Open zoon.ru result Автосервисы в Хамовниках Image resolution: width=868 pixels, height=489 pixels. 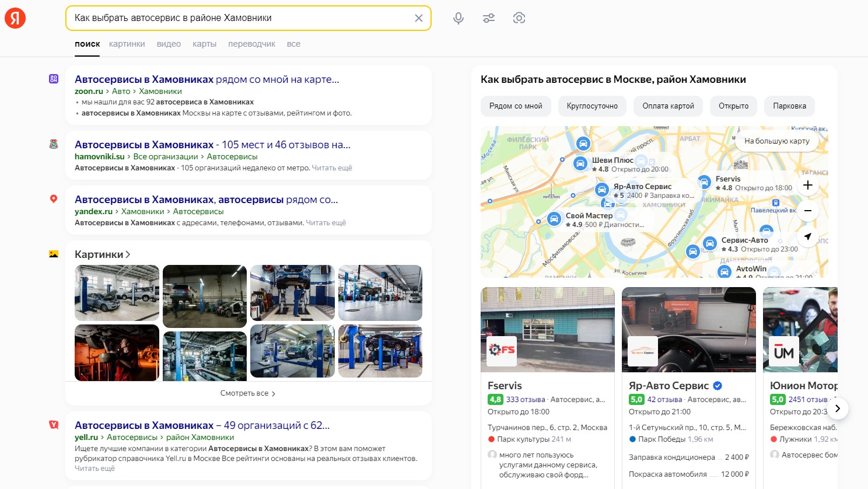coord(206,79)
